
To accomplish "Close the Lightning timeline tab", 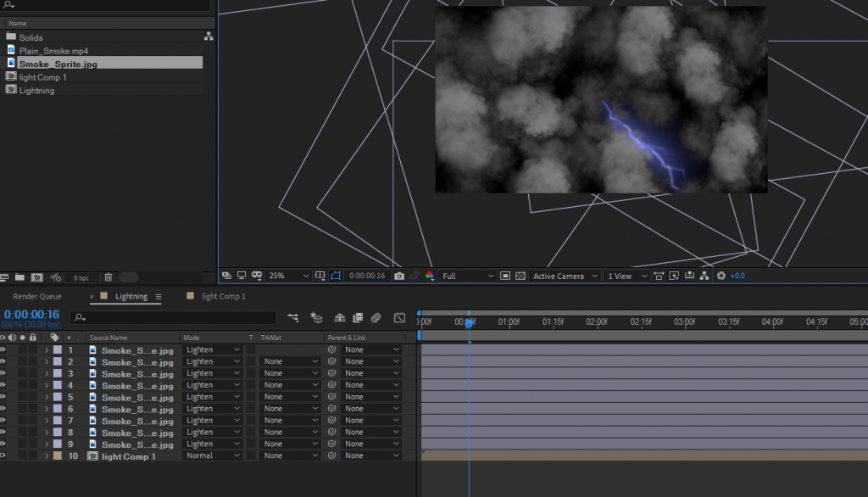I will pyautogui.click(x=92, y=297).
